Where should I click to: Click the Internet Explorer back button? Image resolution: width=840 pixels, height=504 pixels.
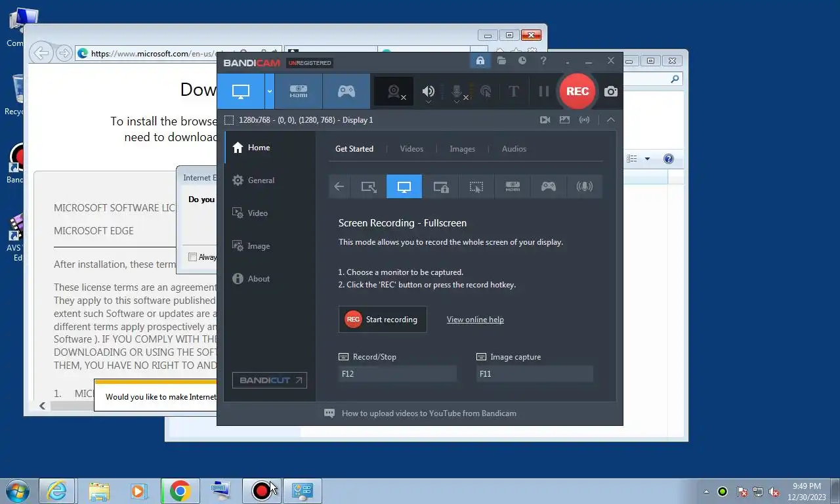(x=41, y=53)
